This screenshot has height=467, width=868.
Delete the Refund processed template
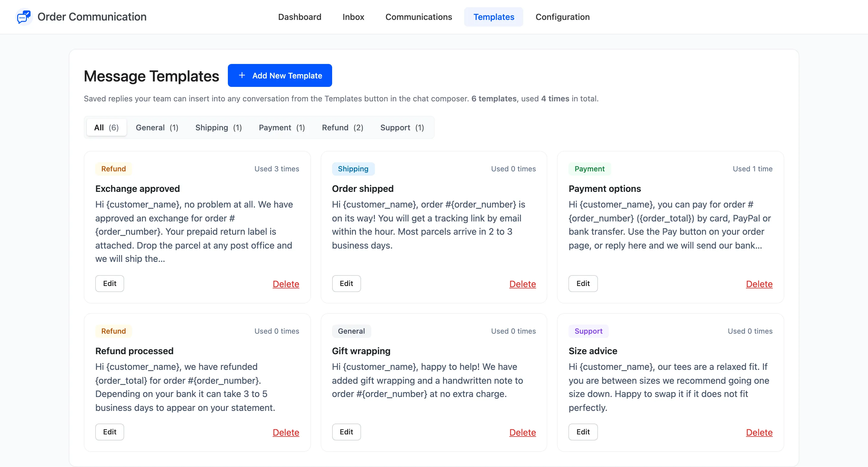286,432
